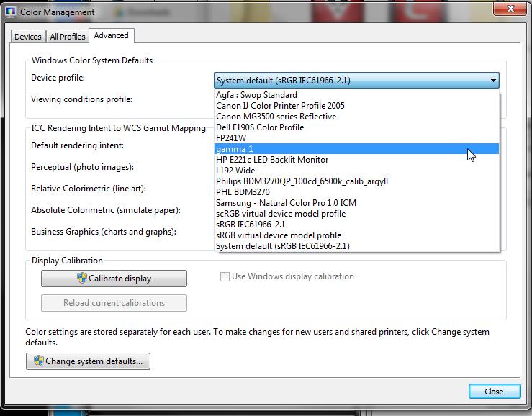Click the Color Management title bar icon
The height and width of the screenshot is (416, 532).
[x=11, y=12]
